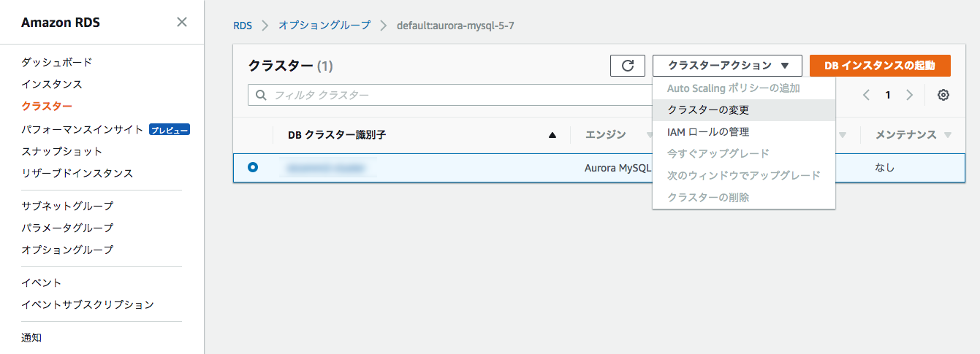
Task: Sort ascending by DB クラスター識別子 arrow
Action: [x=552, y=135]
